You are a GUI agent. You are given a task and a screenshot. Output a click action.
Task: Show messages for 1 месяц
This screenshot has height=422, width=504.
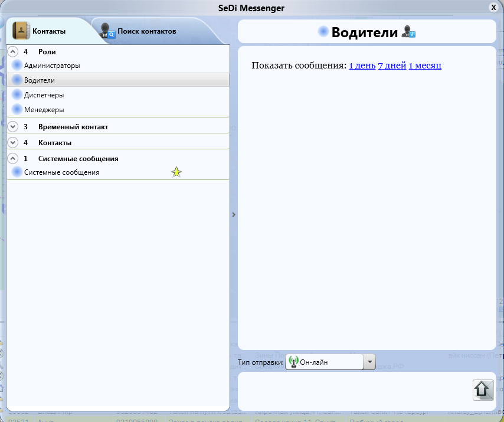click(425, 66)
